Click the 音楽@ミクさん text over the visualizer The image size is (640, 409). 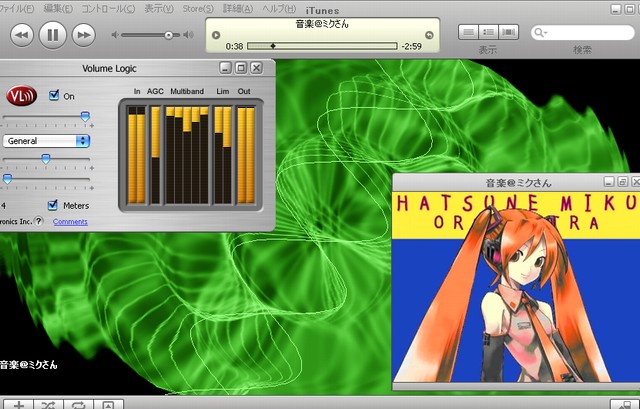point(29,365)
